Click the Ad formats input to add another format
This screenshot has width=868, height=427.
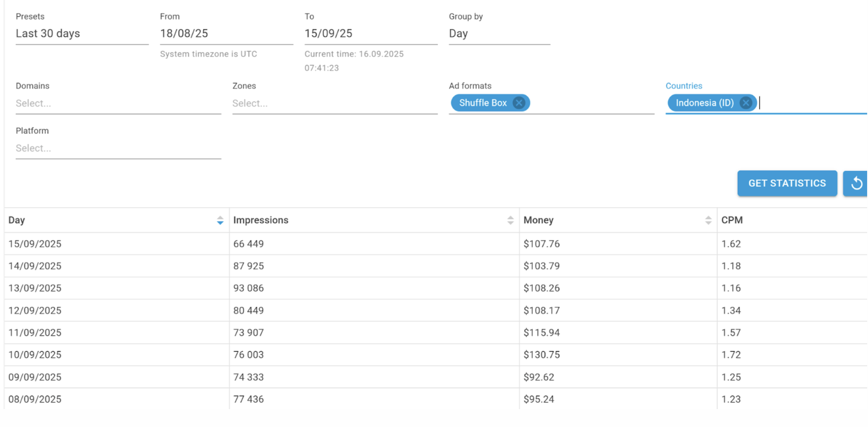tap(592, 103)
